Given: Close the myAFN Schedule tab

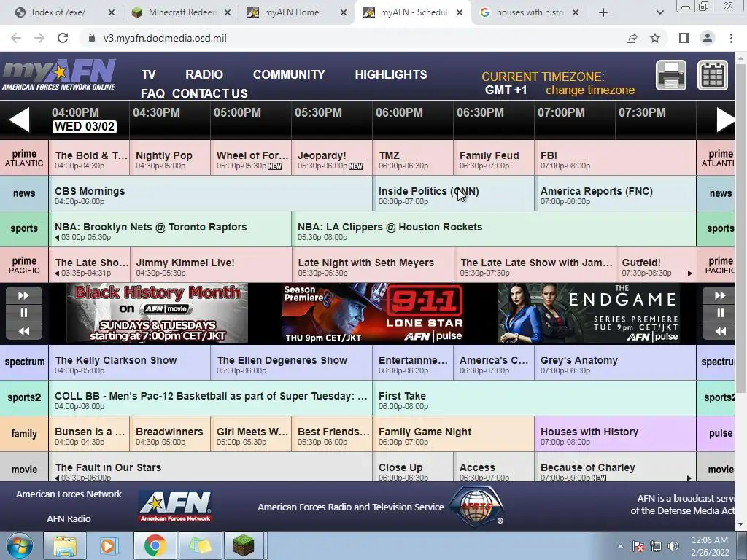Looking at the screenshot, I should (x=460, y=12).
